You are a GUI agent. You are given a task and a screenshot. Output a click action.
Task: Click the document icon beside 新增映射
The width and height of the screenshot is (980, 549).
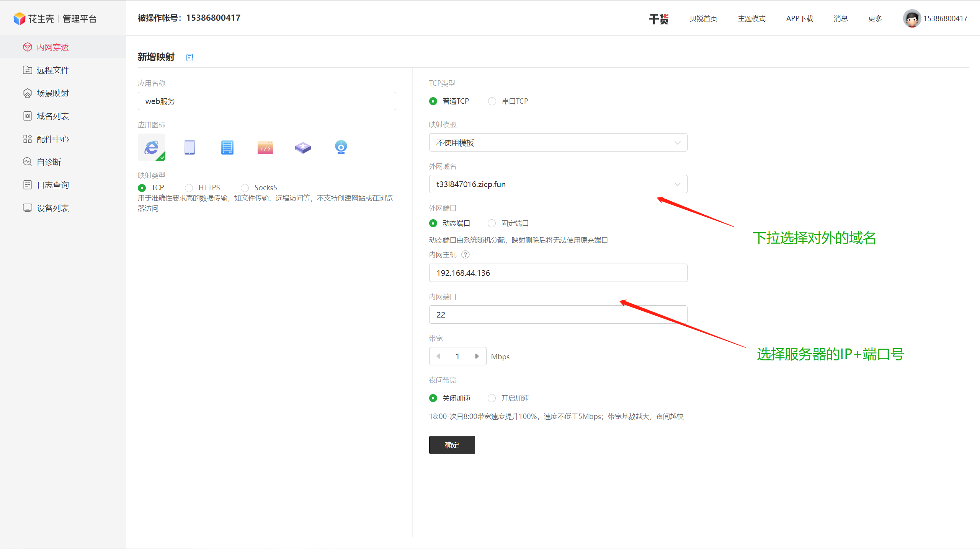pyautogui.click(x=189, y=57)
